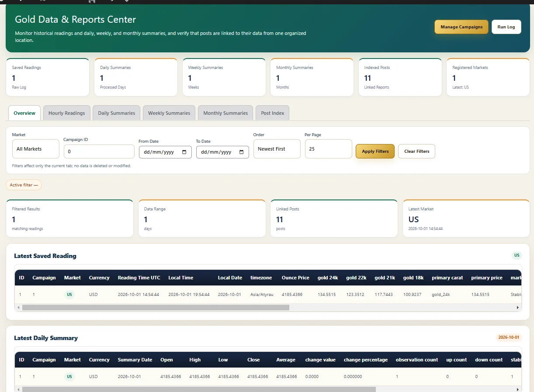This screenshot has width=534, height=392.
Task: Click the 4185.4366 ounce price cell
Action: pyautogui.click(x=292, y=295)
